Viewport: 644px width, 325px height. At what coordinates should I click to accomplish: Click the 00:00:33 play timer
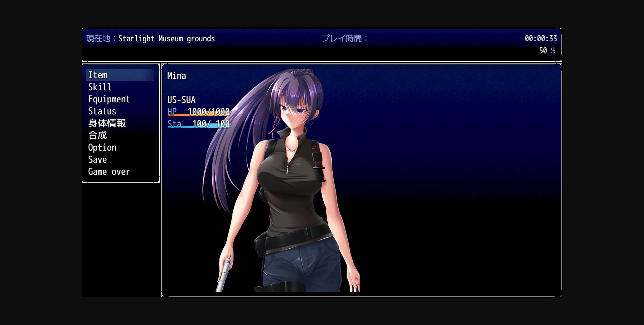(541, 39)
